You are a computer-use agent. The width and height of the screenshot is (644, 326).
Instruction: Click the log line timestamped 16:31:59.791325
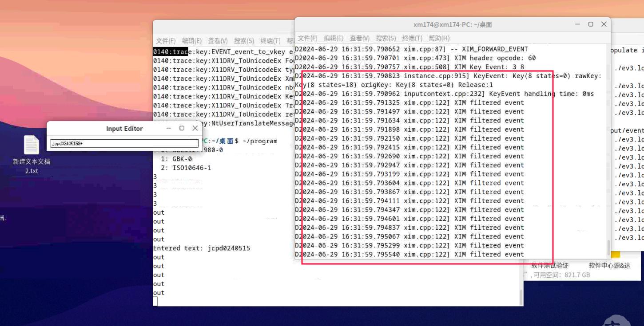pos(409,102)
